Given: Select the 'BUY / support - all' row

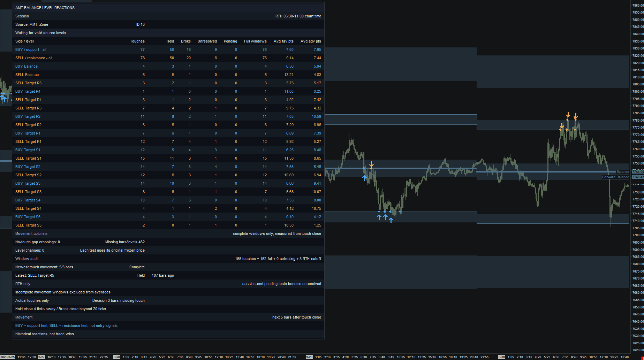Looking at the screenshot, I should [x=168, y=49].
